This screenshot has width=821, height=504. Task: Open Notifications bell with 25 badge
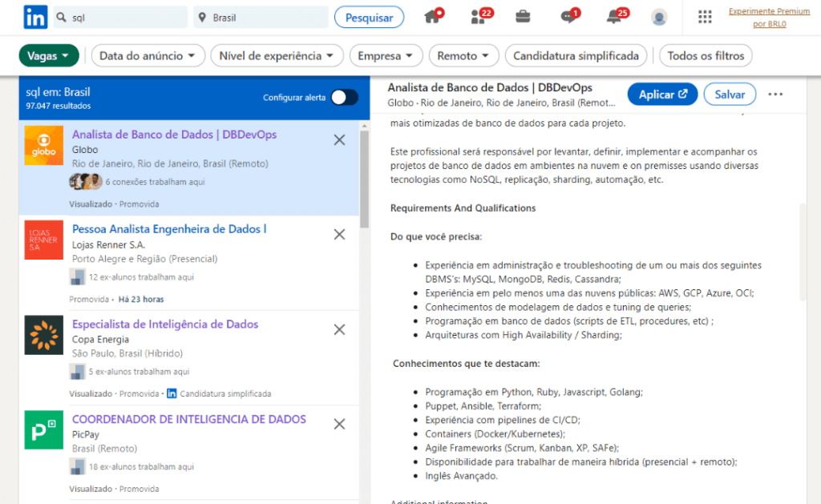615,16
